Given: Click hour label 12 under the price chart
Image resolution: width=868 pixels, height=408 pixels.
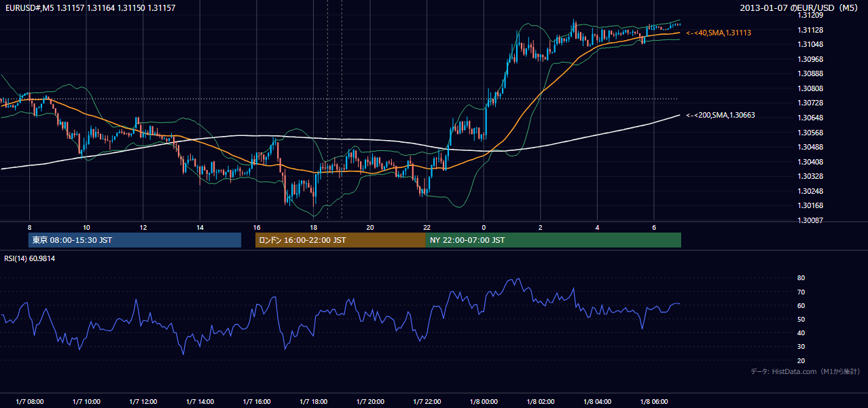Looking at the screenshot, I should click(x=143, y=227).
